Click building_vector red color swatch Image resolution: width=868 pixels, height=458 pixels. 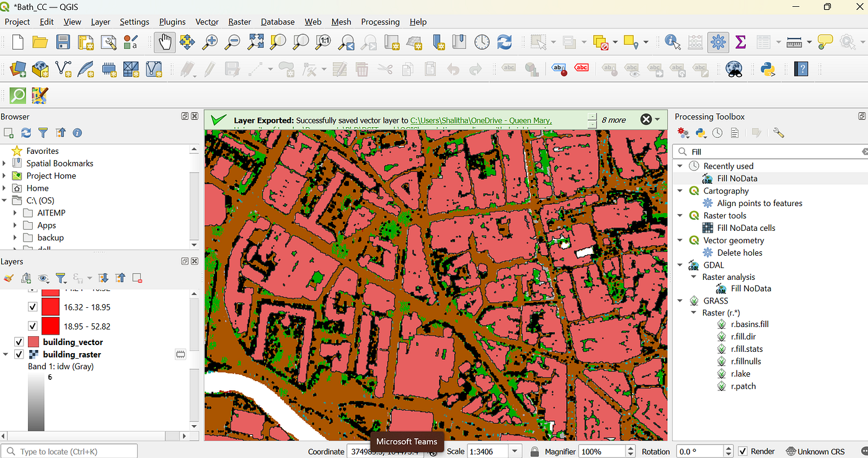tap(33, 342)
